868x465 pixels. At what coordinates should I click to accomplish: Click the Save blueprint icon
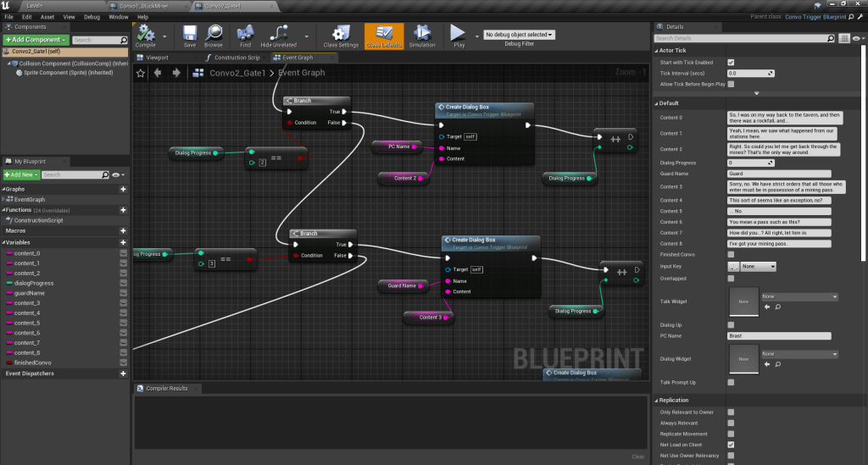190,35
